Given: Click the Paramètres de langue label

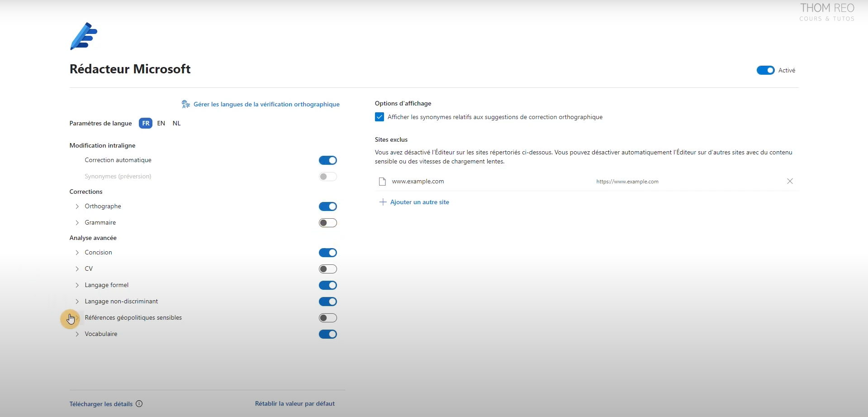Looking at the screenshot, I should [100, 123].
